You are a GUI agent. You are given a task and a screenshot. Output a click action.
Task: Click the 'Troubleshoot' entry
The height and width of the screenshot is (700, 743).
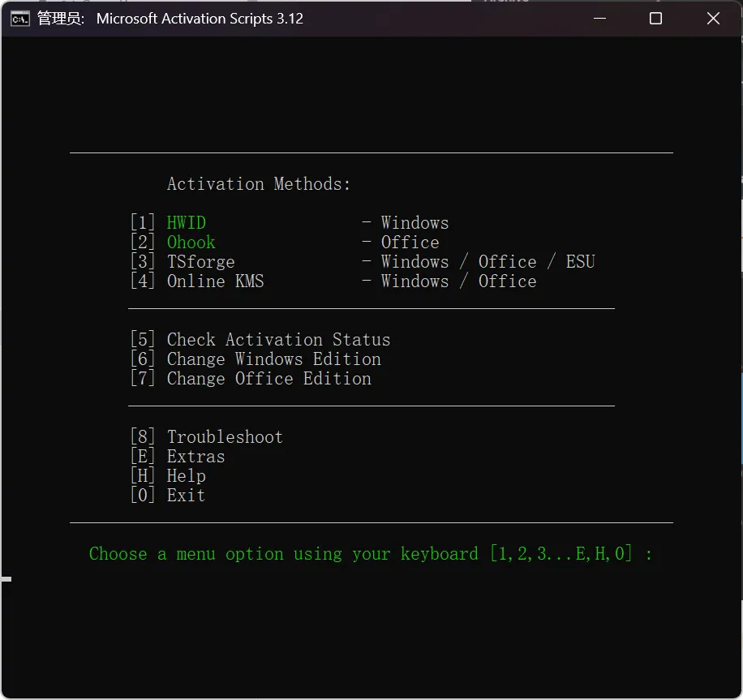click(225, 436)
